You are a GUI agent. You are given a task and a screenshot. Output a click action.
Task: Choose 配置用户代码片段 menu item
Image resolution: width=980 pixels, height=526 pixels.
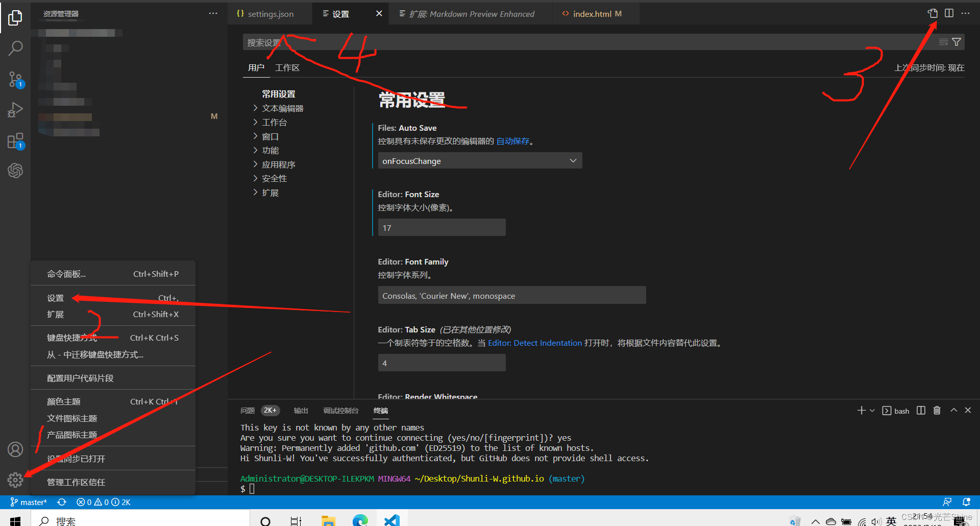pyautogui.click(x=113, y=378)
